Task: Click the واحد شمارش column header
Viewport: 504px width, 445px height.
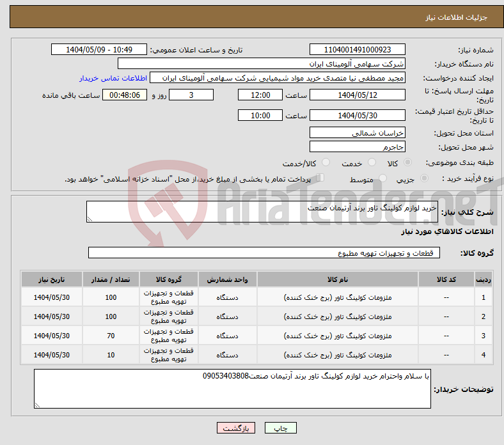Action: point(227,279)
